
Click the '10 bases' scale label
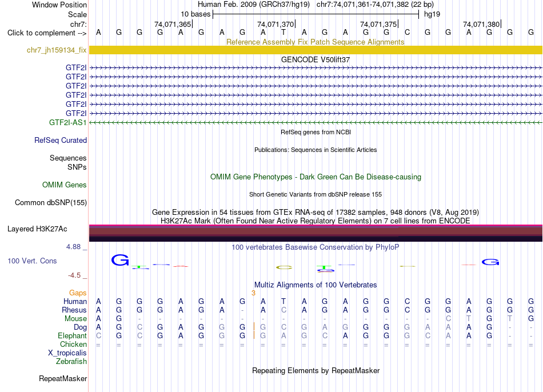point(195,14)
